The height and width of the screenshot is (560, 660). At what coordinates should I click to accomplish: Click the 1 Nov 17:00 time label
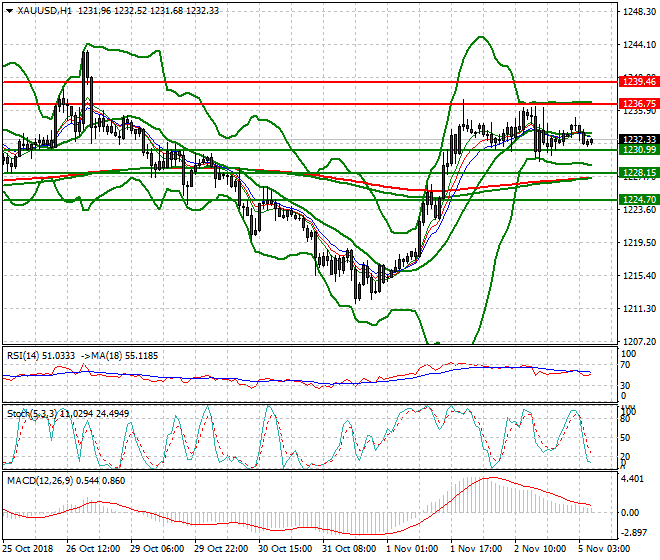click(x=476, y=549)
